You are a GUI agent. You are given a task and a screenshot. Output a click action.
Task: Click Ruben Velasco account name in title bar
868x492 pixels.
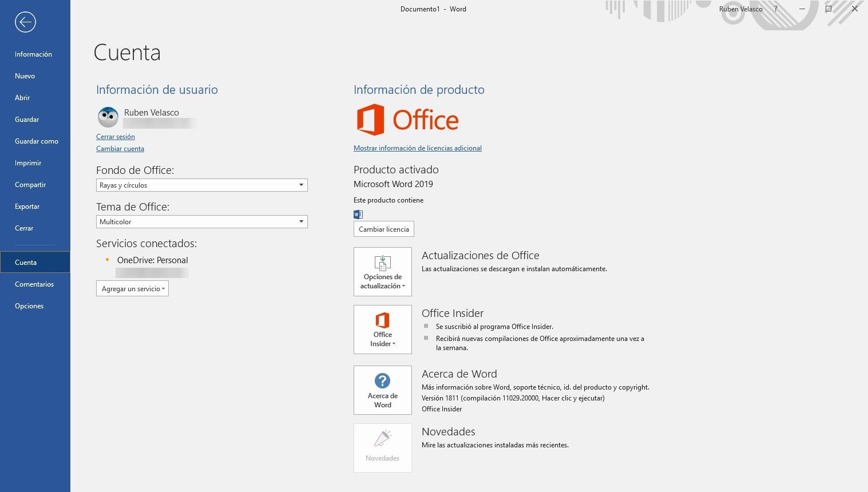point(741,9)
